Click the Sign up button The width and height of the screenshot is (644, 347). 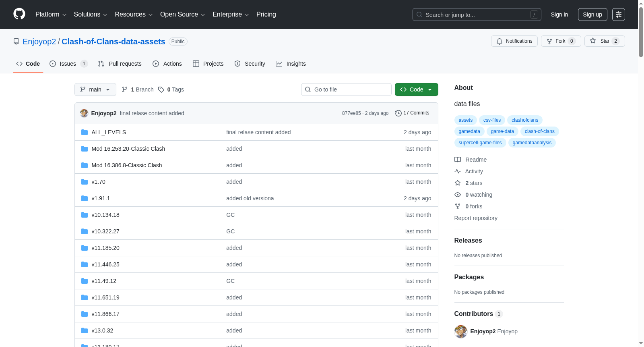click(592, 15)
